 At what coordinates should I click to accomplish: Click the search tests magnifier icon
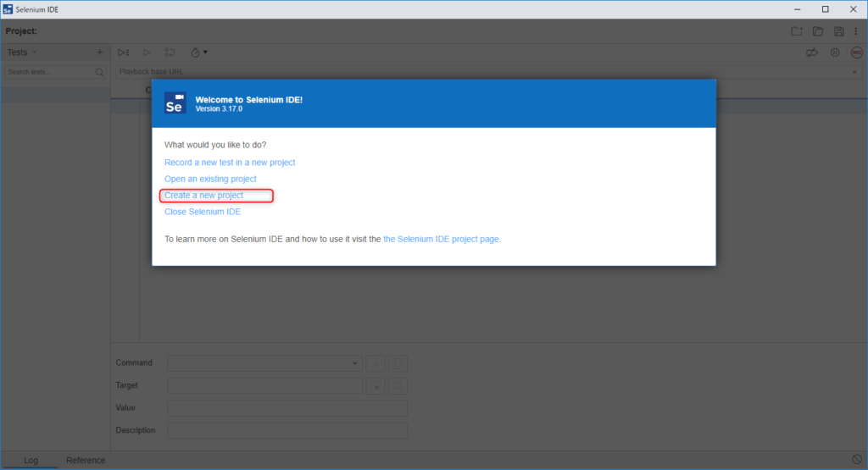[x=100, y=72]
